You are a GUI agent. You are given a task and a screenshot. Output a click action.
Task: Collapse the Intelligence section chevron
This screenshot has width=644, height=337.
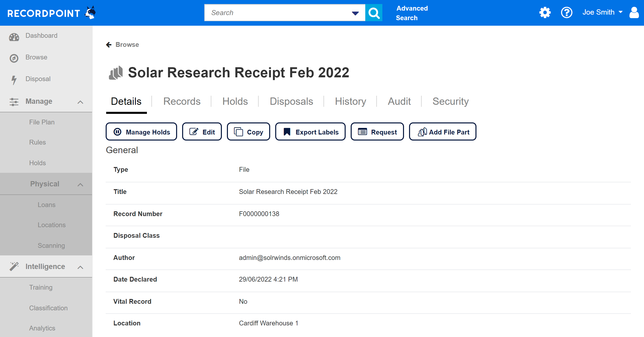[x=80, y=267]
